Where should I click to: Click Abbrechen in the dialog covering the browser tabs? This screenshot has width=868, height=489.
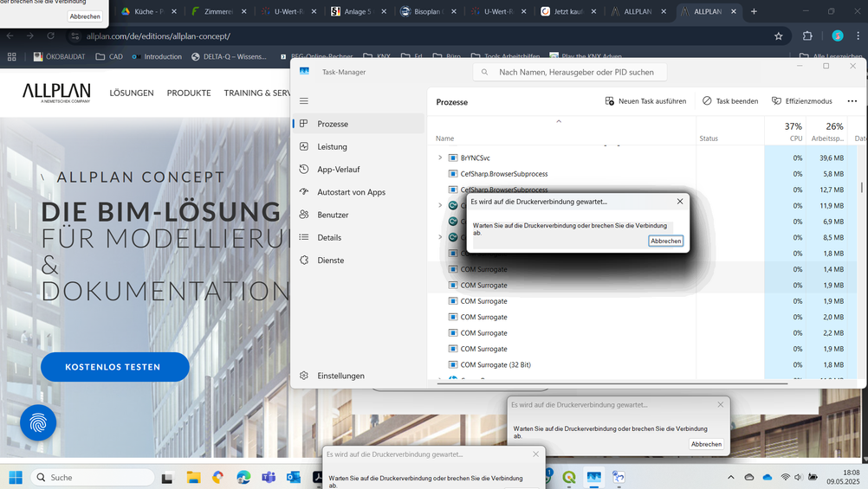(85, 16)
